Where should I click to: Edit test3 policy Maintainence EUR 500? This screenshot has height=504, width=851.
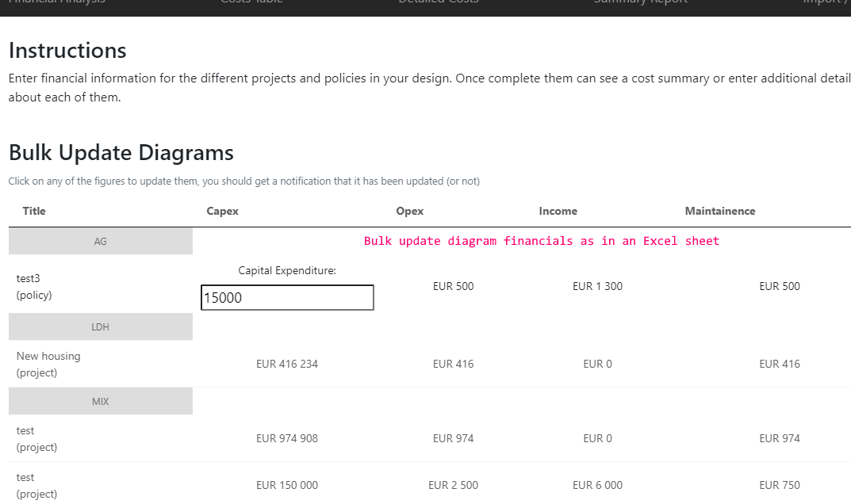point(780,286)
